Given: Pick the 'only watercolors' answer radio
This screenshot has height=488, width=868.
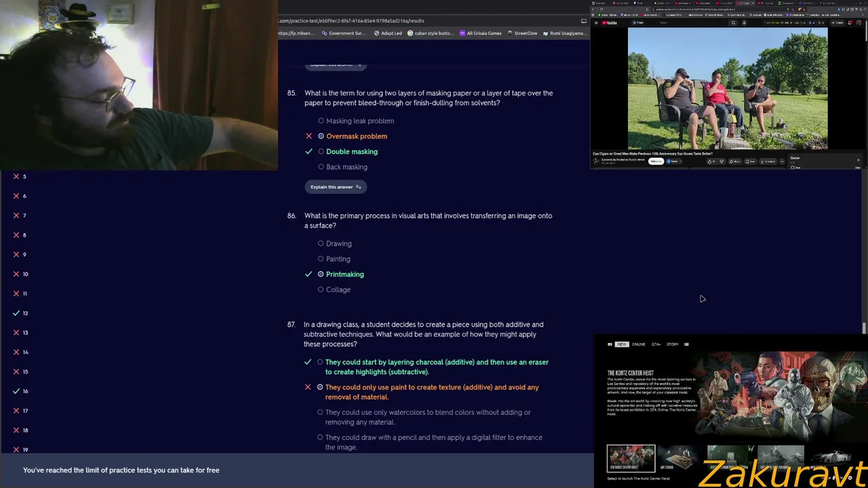Looking at the screenshot, I should [320, 412].
